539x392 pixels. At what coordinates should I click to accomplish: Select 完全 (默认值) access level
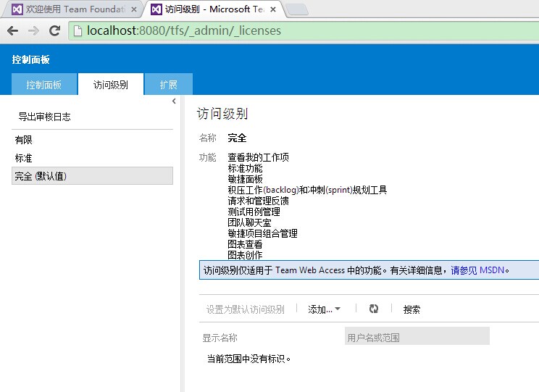click(x=92, y=176)
